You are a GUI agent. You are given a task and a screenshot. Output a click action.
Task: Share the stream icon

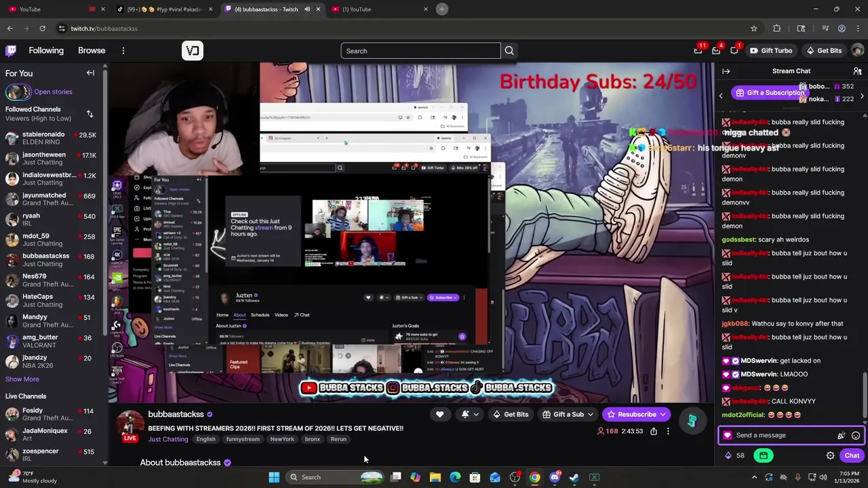(654, 431)
